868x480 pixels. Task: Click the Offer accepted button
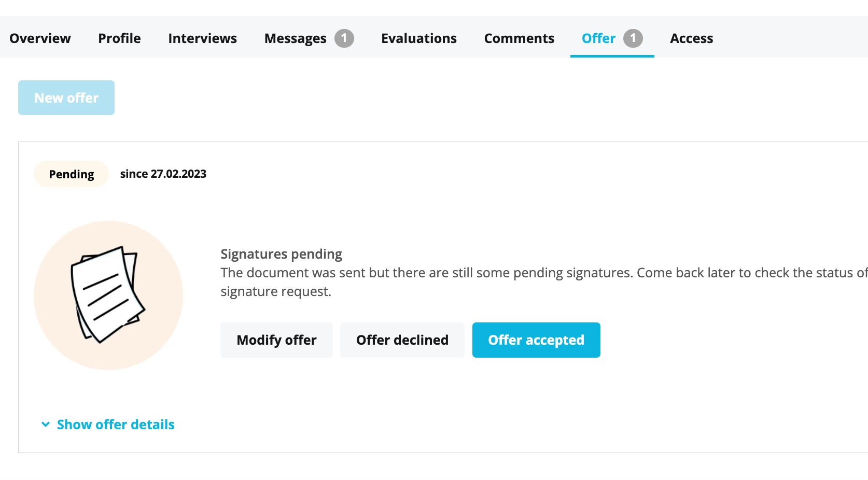pyautogui.click(x=536, y=340)
